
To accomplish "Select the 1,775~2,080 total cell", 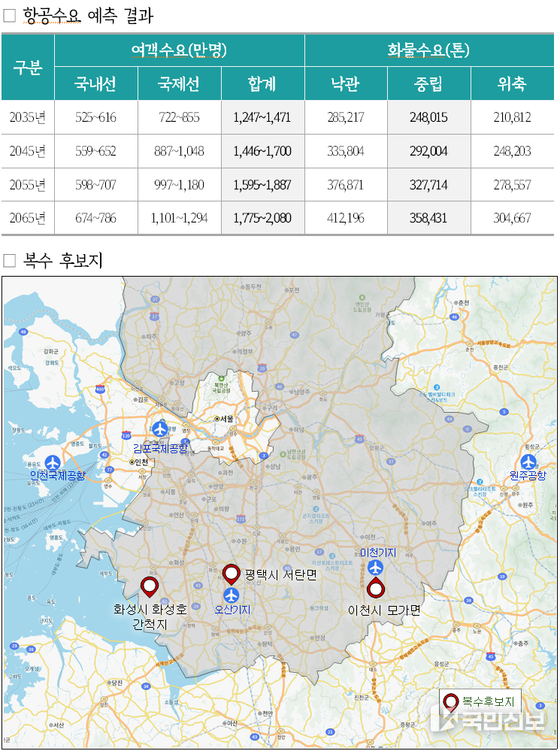I will [x=262, y=218].
